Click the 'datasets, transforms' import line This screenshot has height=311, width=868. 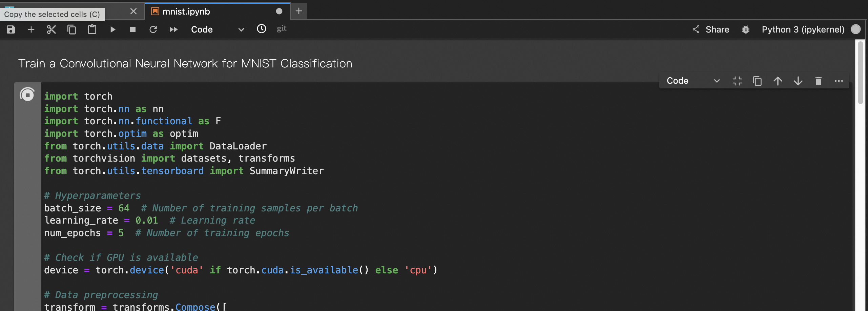pyautogui.click(x=170, y=159)
